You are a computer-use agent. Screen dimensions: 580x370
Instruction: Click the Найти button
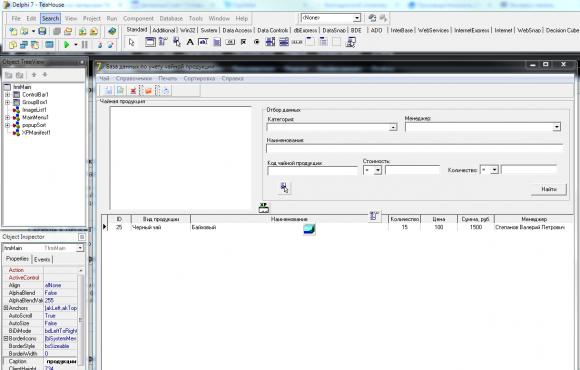coord(549,189)
